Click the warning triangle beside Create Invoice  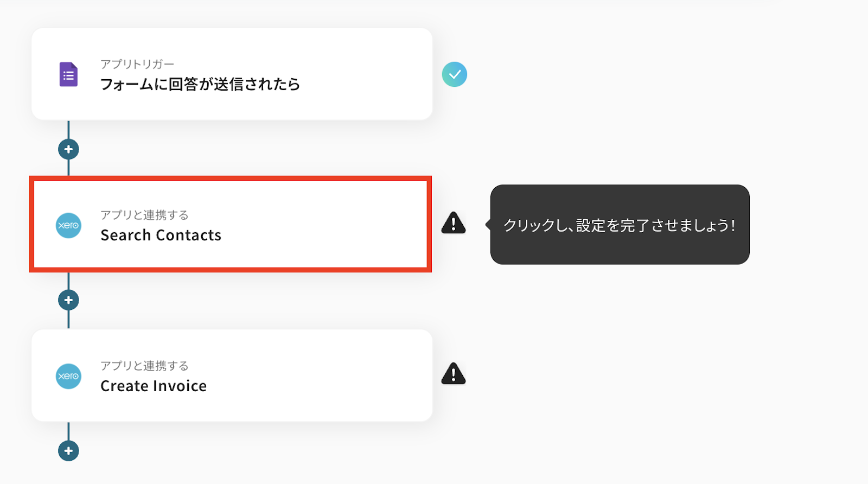click(454, 374)
